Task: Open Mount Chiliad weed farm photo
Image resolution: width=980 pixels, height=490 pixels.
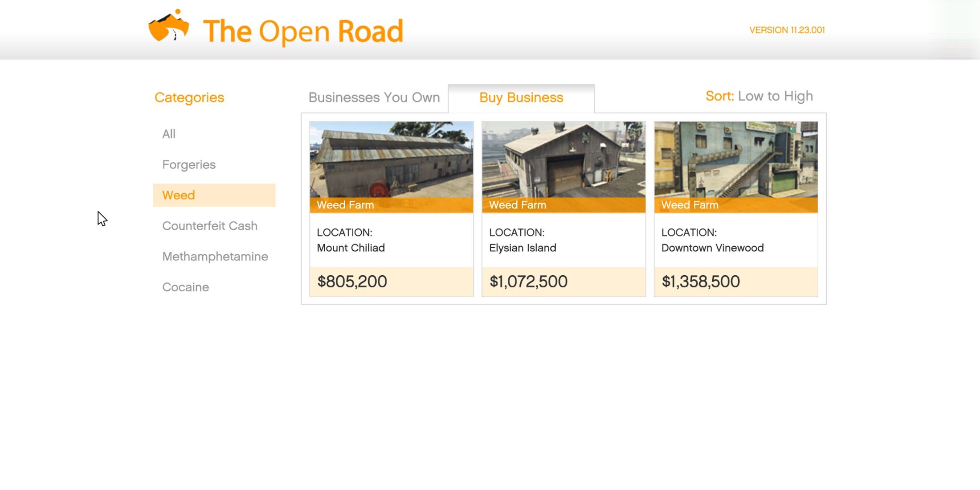Action: (392, 159)
